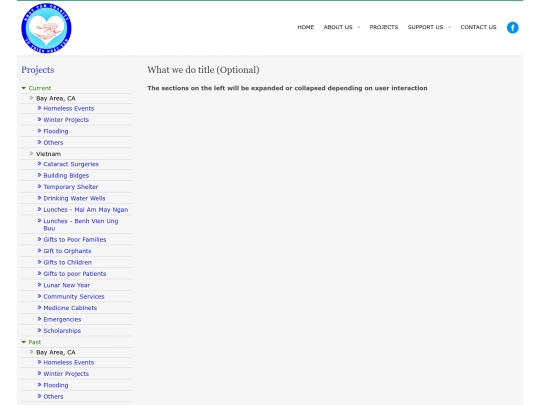Open Winter Projects under Current
This screenshot has height=405, width=540.
point(66,120)
